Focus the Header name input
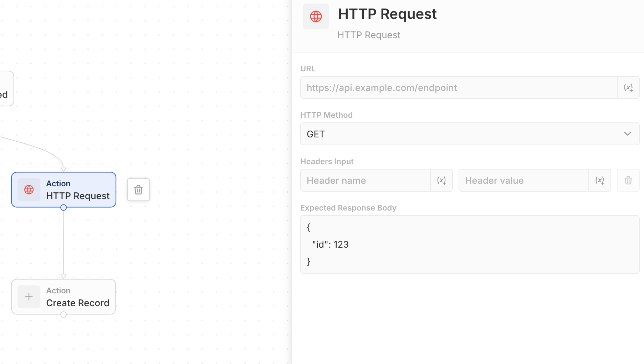Image resolution: width=644 pixels, height=364 pixels. click(x=365, y=180)
